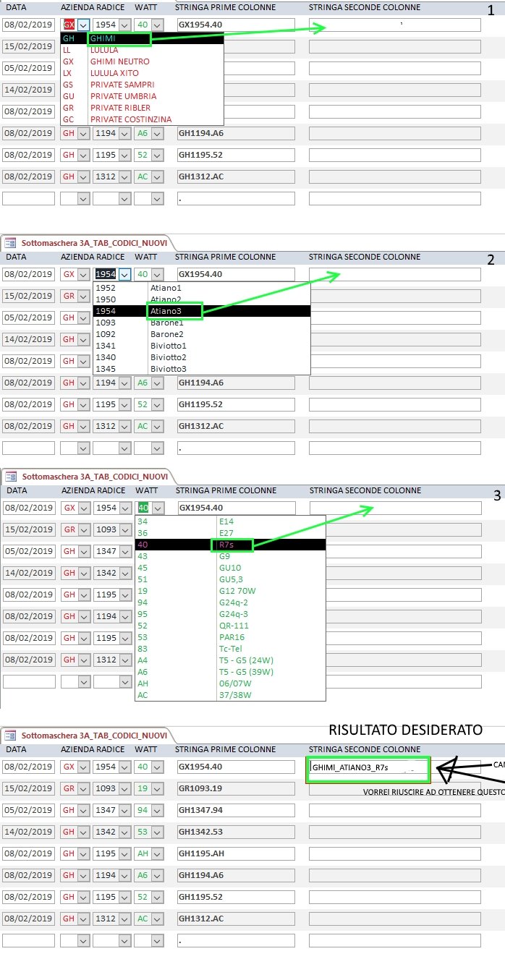The image size is (505, 980).
Task: Pick PRIVATE UMBRIA from the dropdown list
Action: (123, 96)
